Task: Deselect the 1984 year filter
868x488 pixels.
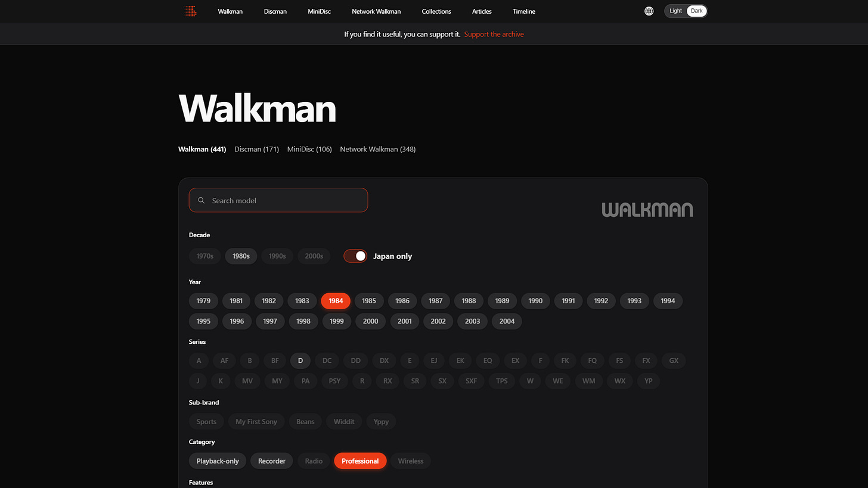Action: coord(336,301)
